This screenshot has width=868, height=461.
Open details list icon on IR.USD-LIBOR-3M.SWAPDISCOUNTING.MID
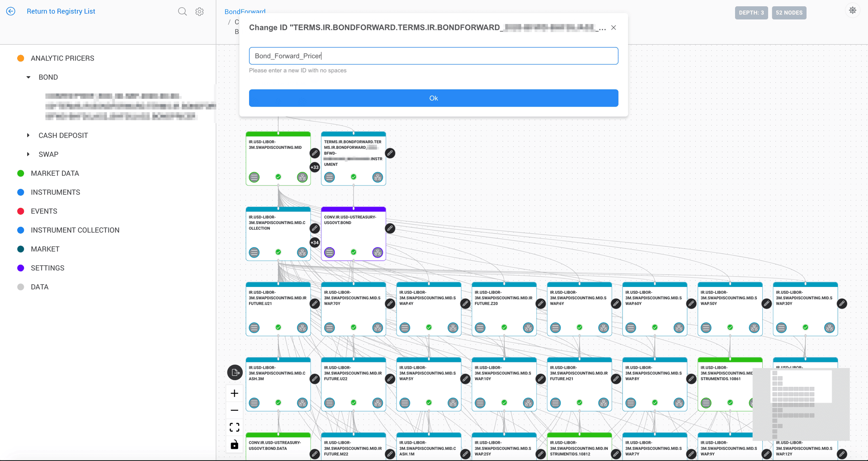click(254, 177)
